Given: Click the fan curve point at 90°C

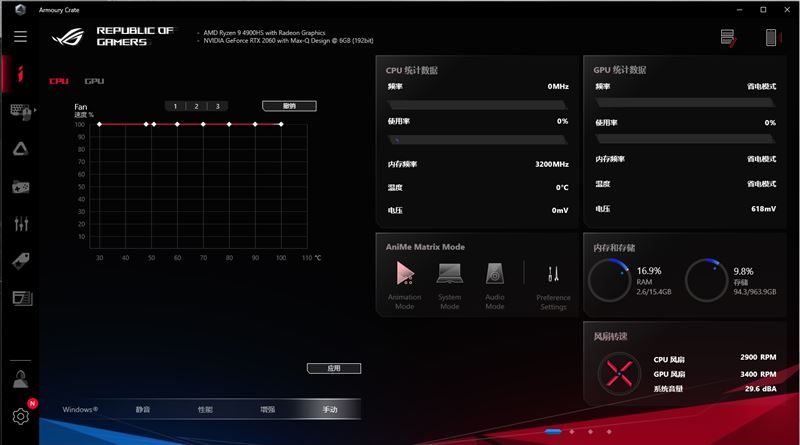Looking at the screenshot, I should point(255,124).
